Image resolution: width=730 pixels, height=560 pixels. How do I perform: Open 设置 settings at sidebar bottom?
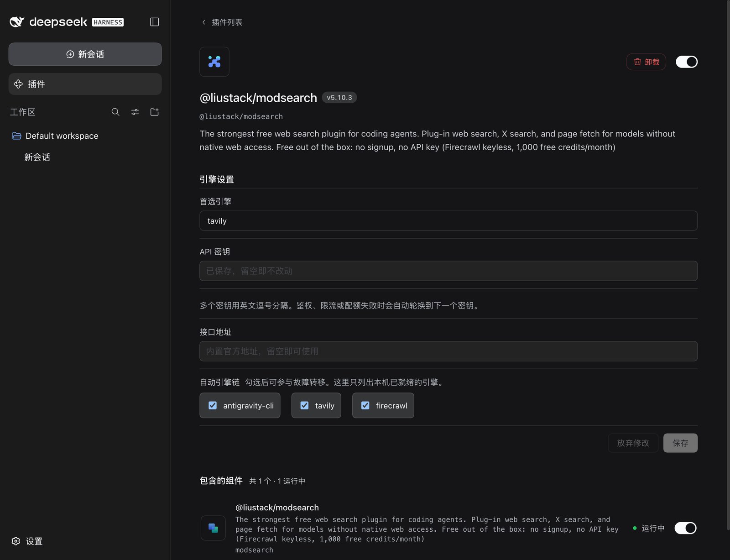(x=27, y=541)
